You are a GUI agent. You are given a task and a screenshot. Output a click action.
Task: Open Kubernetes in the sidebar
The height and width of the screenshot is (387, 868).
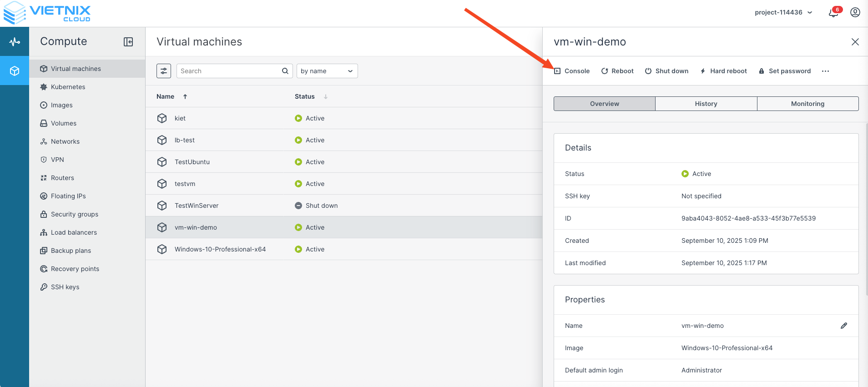pos(68,87)
